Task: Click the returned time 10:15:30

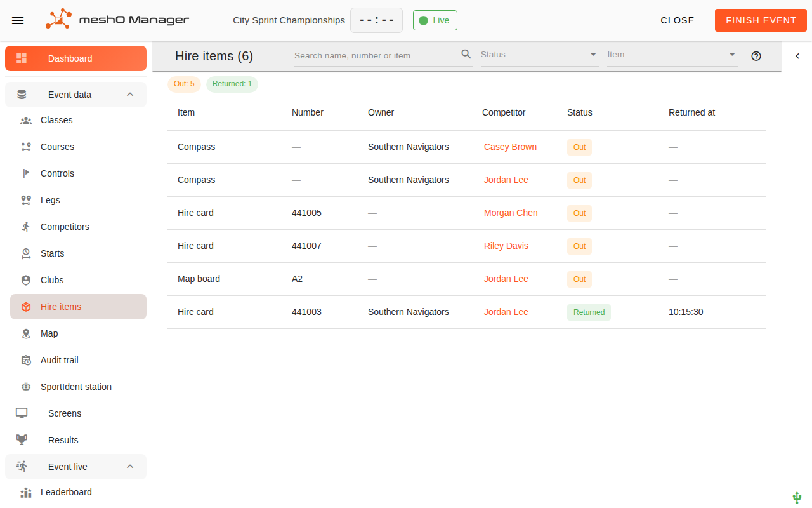Action: [686, 312]
